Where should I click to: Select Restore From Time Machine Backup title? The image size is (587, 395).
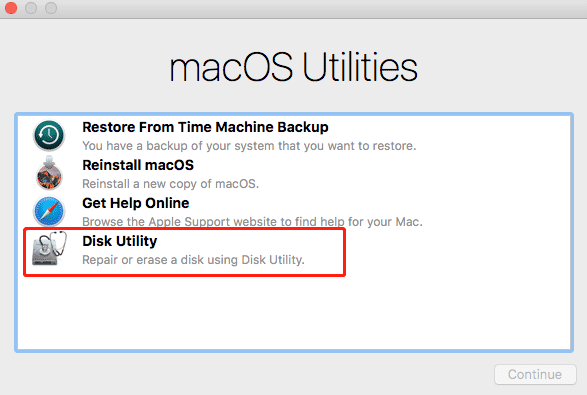click(205, 127)
